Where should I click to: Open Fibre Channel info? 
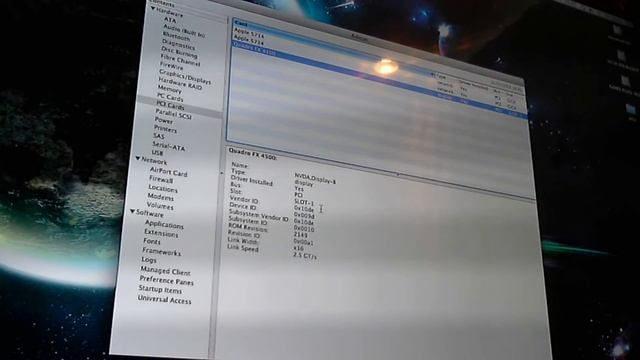click(180, 60)
